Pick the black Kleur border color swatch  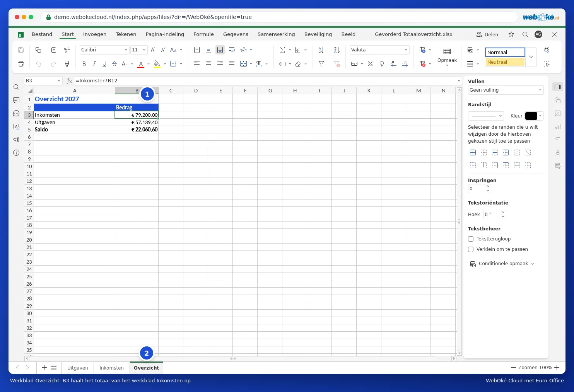[x=531, y=116]
